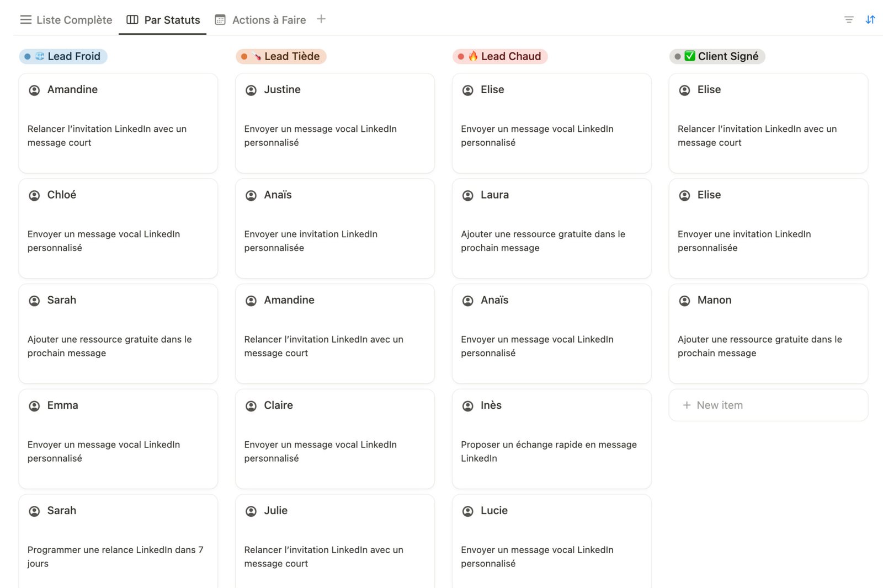Open the Chloé card in Lead Froid
The height and width of the screenshot is (588, 883).
(118, 228)
